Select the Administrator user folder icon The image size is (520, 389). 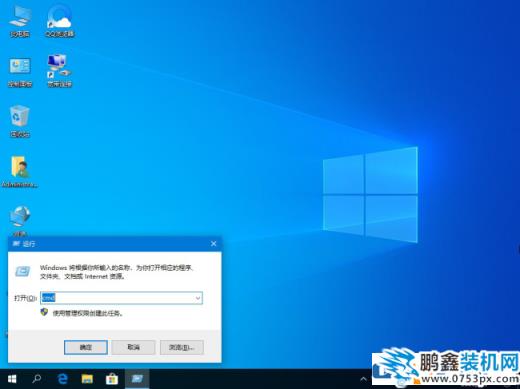(x=20, y=171)
